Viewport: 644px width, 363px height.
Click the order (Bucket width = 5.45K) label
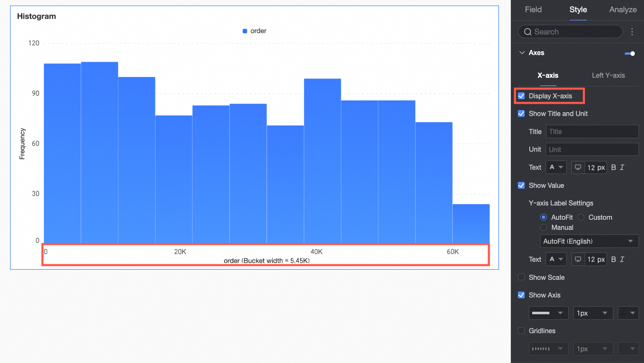pyautogui.click(x=267, y=260)
